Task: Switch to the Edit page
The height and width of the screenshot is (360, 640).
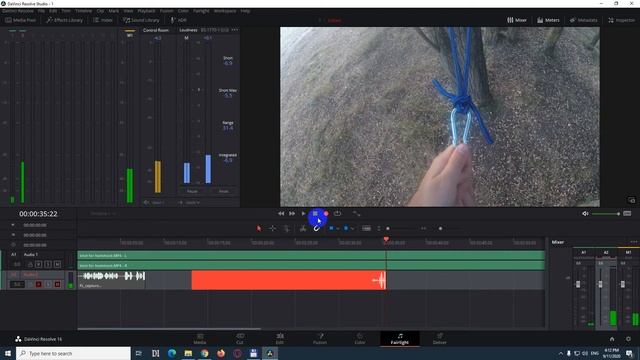Action: [280, 339]
